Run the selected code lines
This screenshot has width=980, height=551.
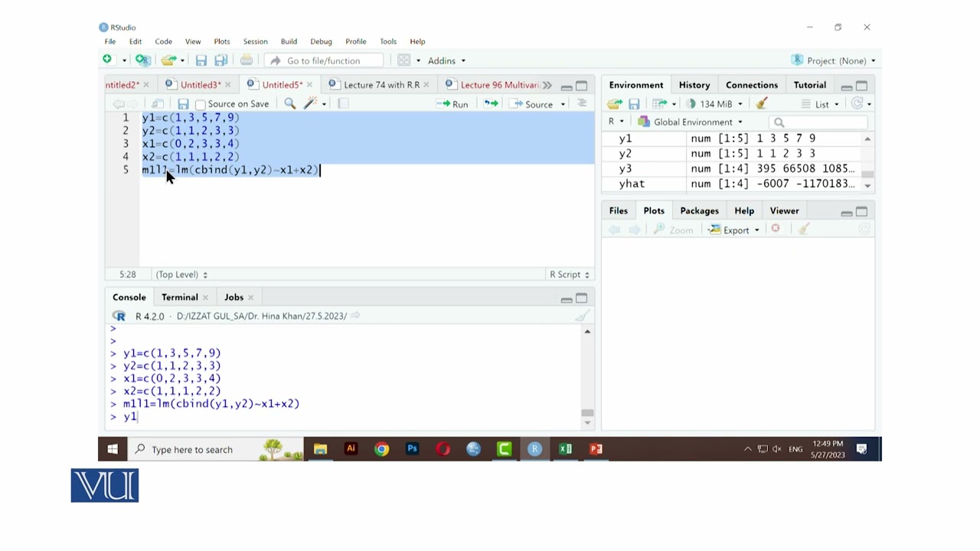coord(452,104)
